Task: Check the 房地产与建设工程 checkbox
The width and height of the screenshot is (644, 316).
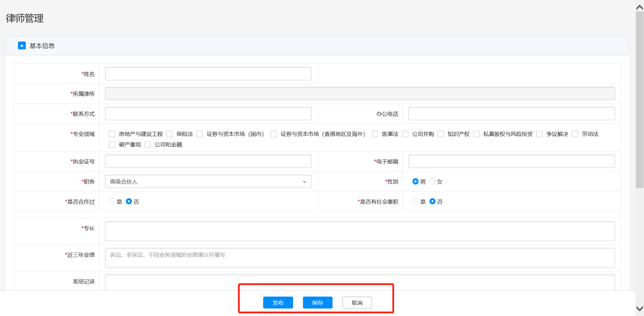Action: [x=112, y=134]
